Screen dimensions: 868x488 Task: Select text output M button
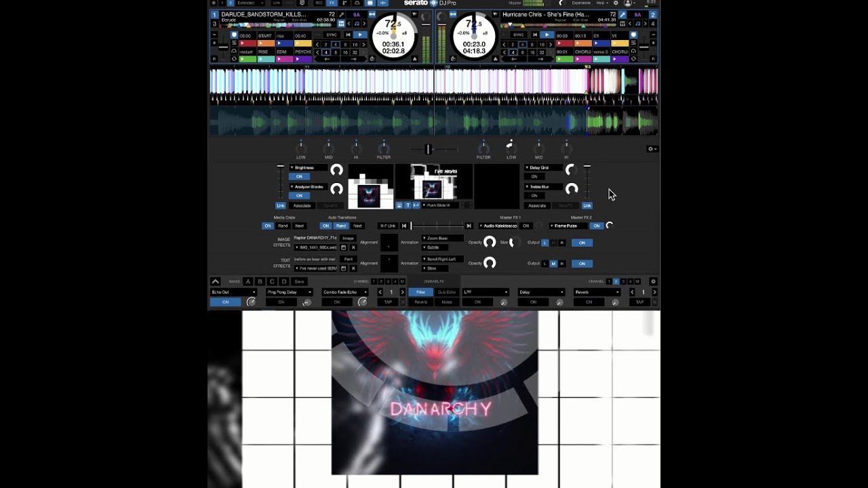tap(553, 264)
